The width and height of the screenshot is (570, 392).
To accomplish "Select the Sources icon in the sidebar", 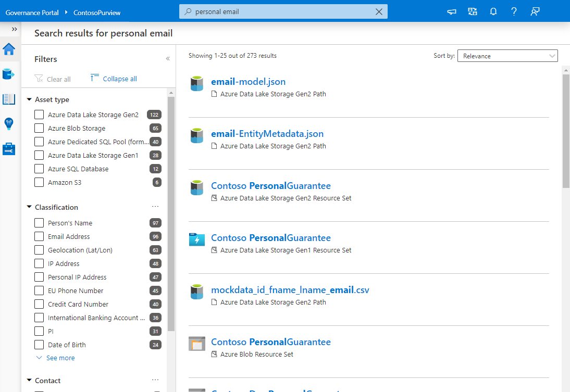I will pos(9,74).
